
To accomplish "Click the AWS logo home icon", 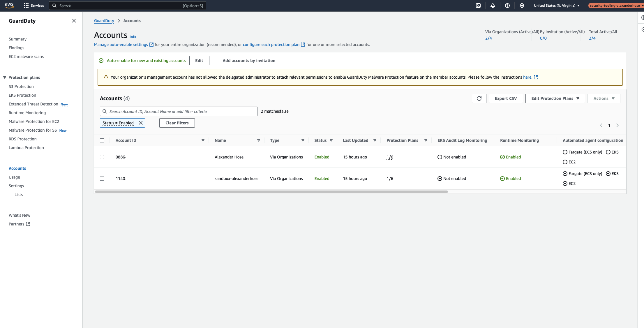I will click(9, 6).
